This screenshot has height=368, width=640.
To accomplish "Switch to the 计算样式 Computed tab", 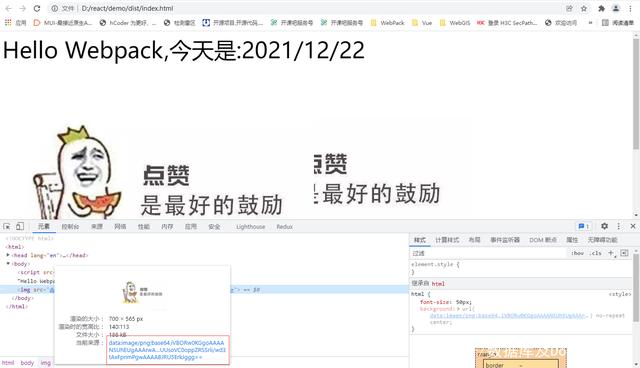I will [447, 240].
